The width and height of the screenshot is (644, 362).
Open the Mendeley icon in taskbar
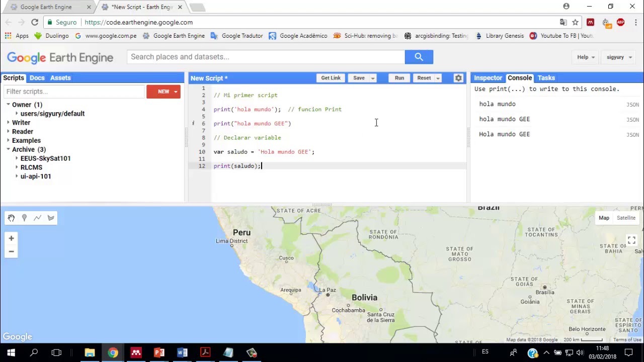[x=136, y=353]
